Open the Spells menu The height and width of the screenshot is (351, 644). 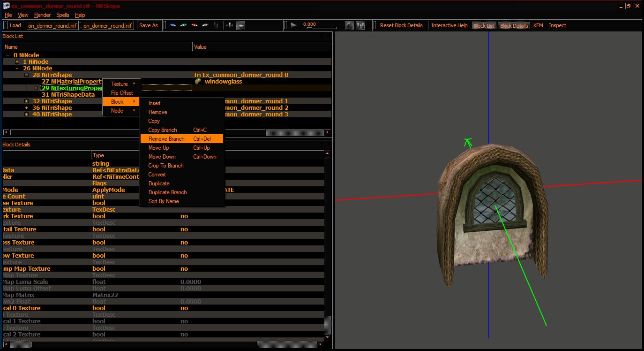click(x=63, y=15)
